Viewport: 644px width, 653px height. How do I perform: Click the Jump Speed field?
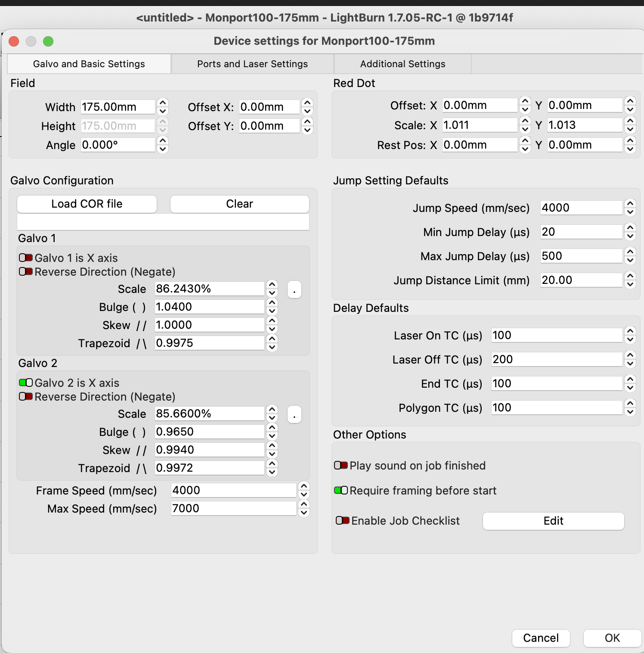(x=582, y=208)
